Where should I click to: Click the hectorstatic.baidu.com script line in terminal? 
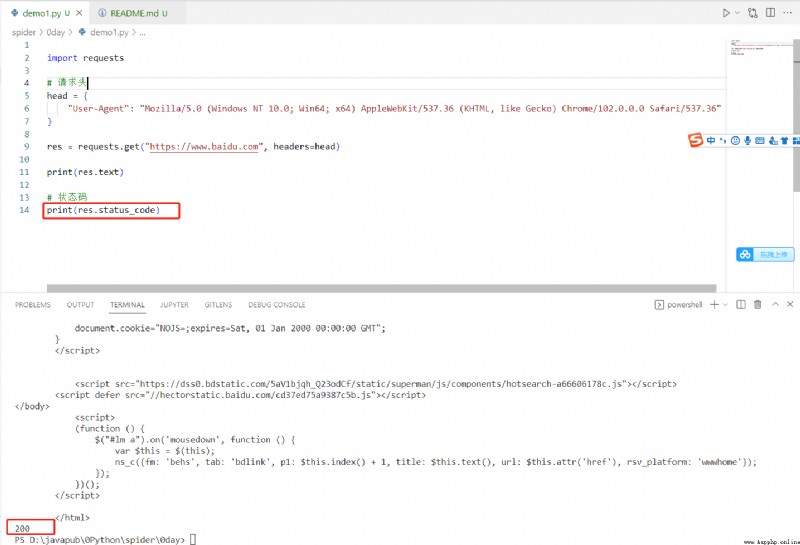point(240,395)
